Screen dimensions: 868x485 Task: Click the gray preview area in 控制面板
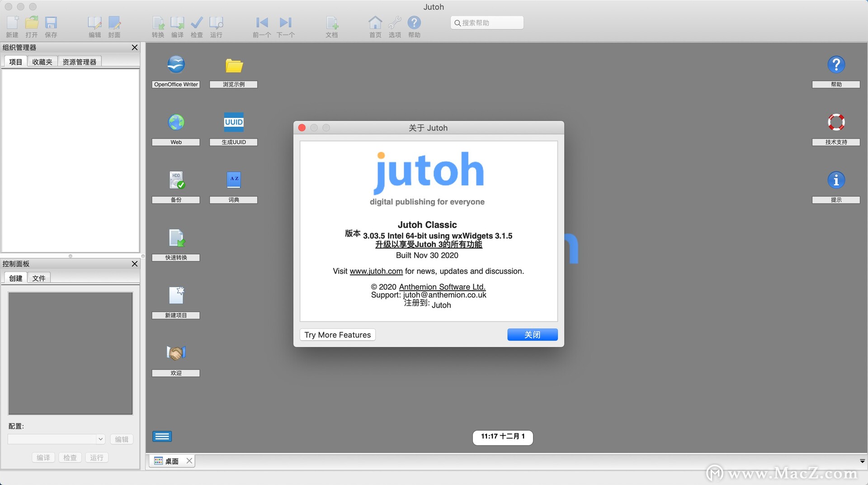pos(71,353)
